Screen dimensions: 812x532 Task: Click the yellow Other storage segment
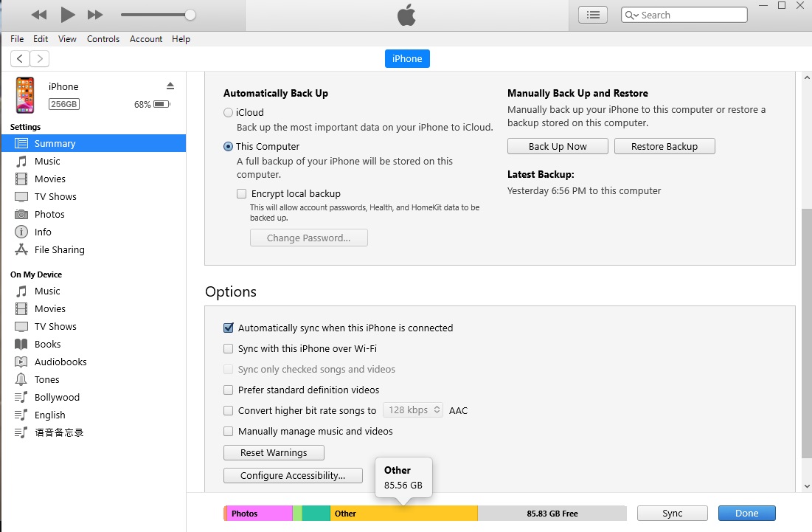[404, 514]
